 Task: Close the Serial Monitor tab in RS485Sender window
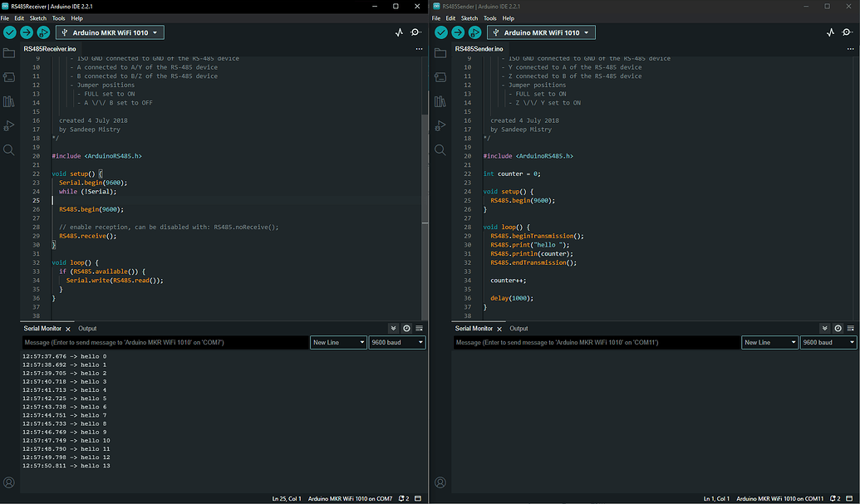[499, 329]
